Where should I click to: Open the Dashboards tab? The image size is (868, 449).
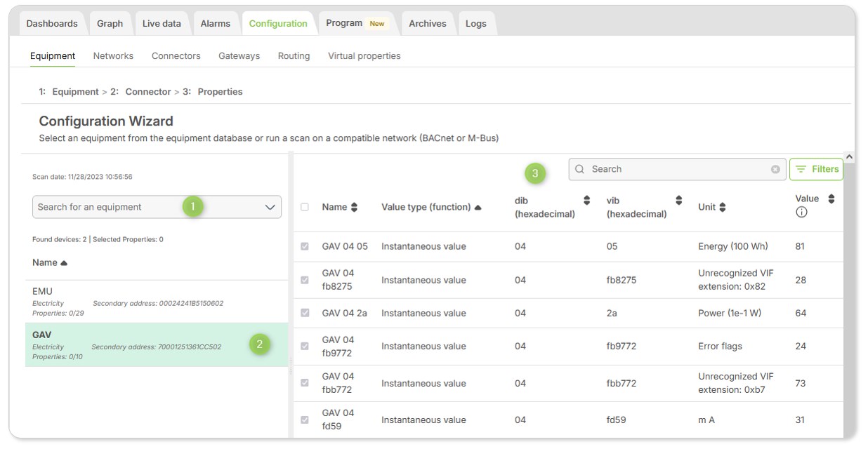click(52, 23)
